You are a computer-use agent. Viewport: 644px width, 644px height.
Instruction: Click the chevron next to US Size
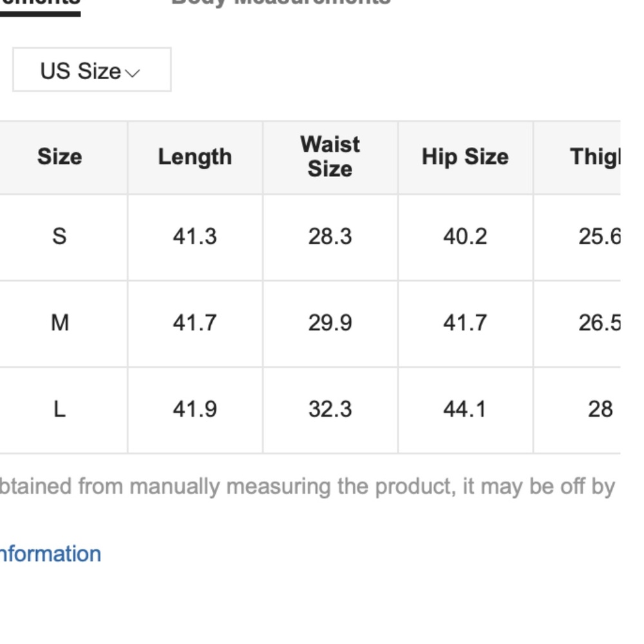133,72
